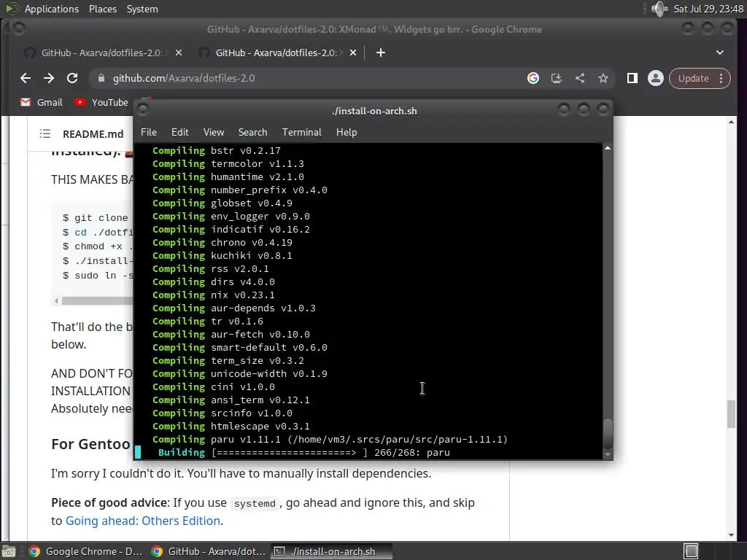Focus the github.com address bar

coord(305,78)
